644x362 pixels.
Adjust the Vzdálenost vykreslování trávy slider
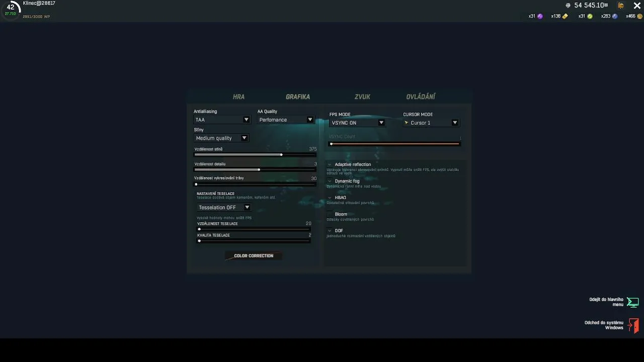tap(255, 184)
